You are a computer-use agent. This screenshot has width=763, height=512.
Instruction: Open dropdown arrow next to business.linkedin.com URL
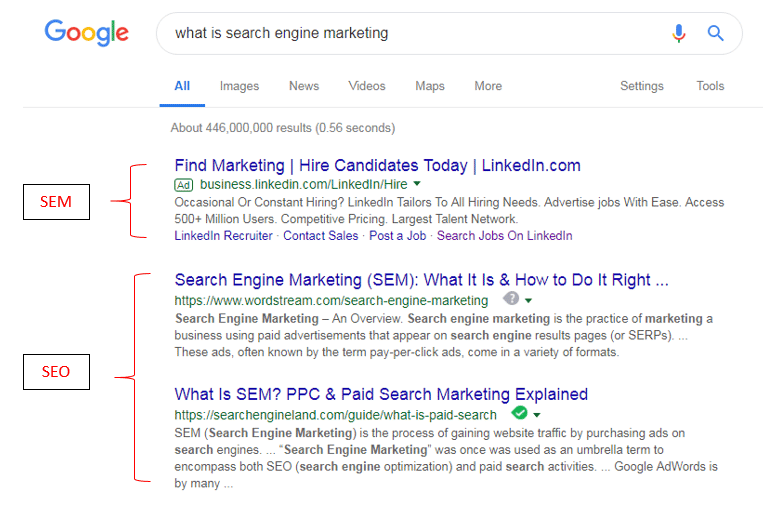[417, 184]
